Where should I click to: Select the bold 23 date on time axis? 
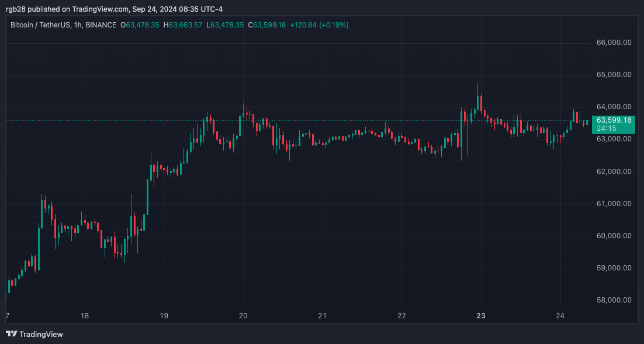tap(480, 315)
